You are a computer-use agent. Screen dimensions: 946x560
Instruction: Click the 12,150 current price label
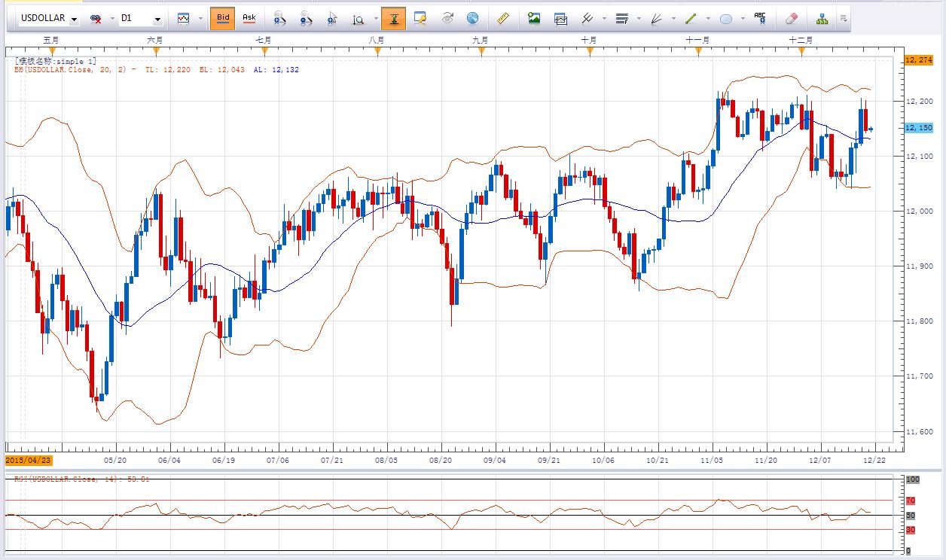point(919,128)
